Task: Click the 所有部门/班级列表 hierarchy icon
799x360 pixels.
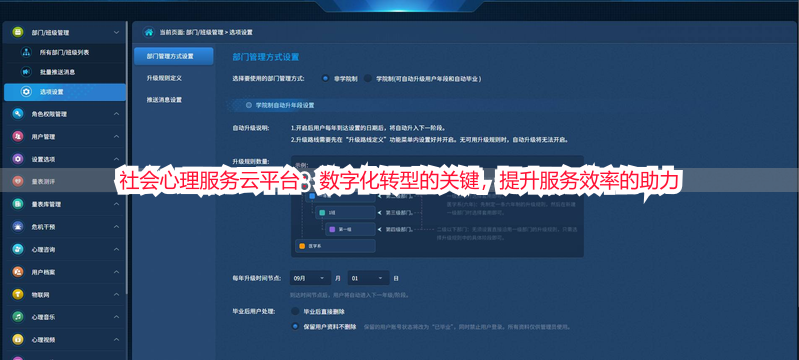Action: [25, 52]
